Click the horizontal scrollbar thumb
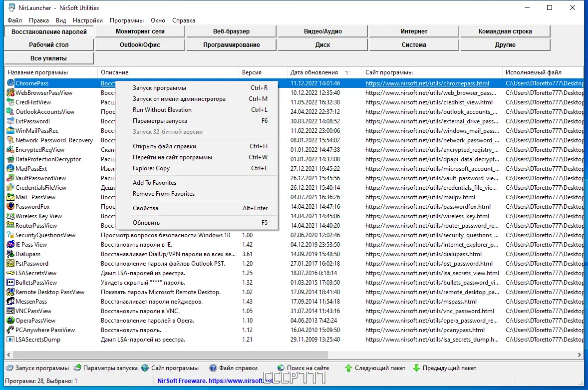Viewport: 588px width, 390px height. coord(170,355)
